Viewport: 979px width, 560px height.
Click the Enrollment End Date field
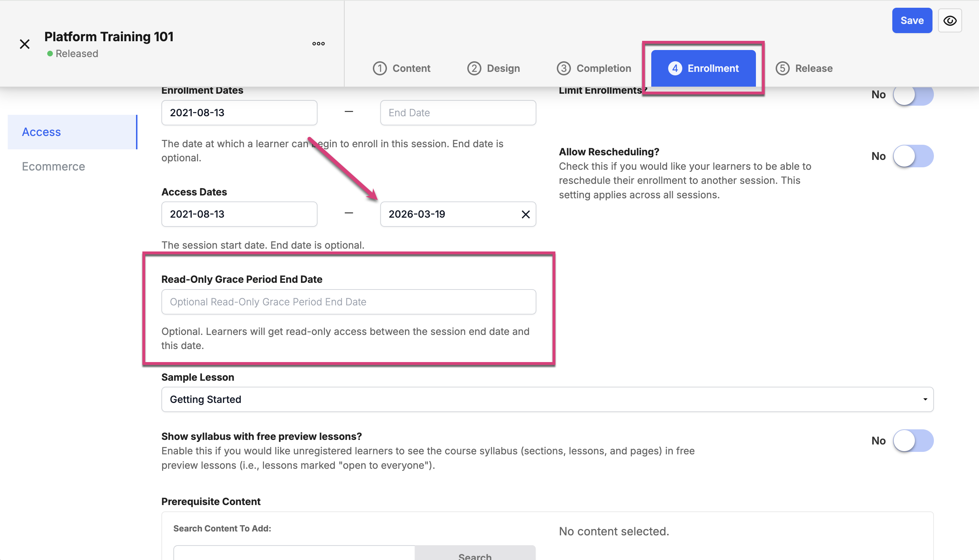coord(458,113)
